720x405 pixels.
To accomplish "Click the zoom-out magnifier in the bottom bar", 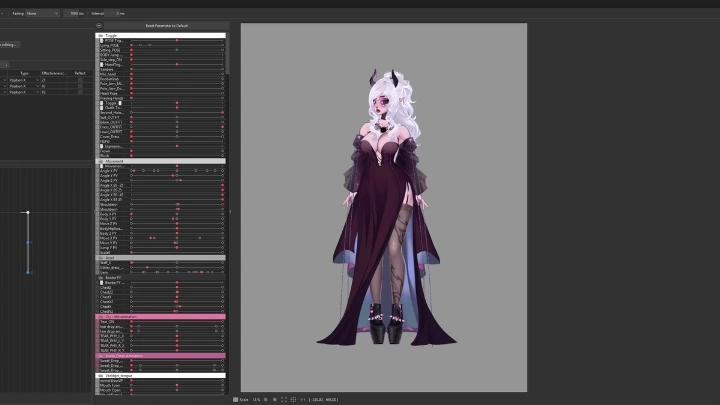I will click(x=265, y=399).
